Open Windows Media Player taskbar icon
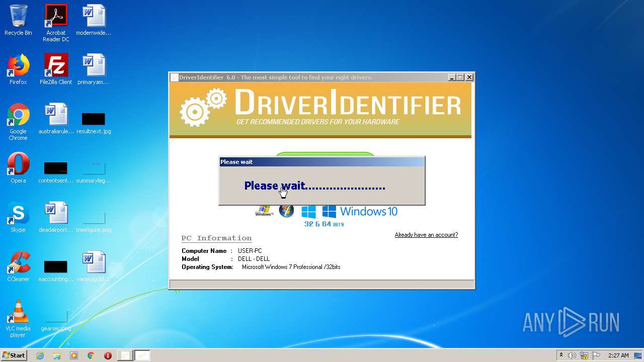The image size is (644, 362). (74, 355)
